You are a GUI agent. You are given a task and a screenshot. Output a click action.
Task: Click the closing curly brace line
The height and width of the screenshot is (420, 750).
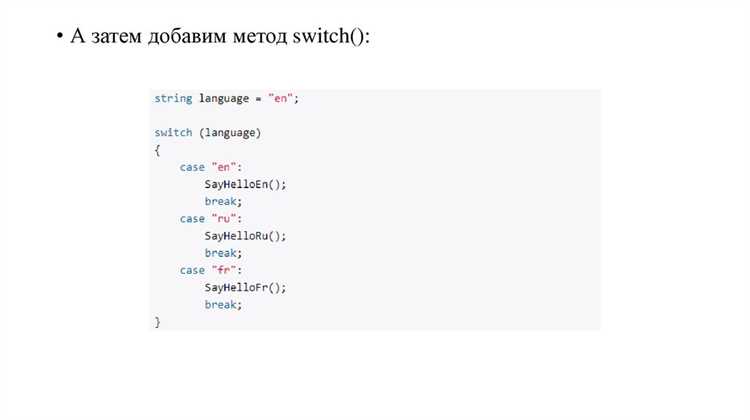[157, 322]
